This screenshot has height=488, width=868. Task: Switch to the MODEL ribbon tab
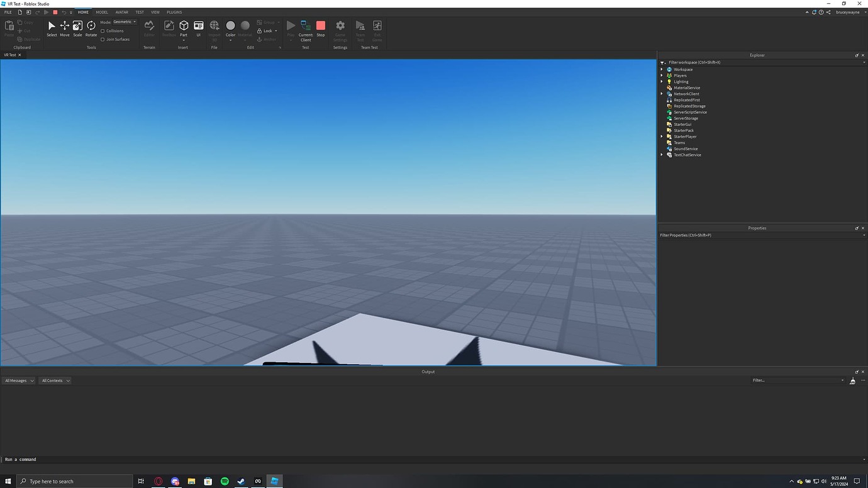click(x=101, y=12)
